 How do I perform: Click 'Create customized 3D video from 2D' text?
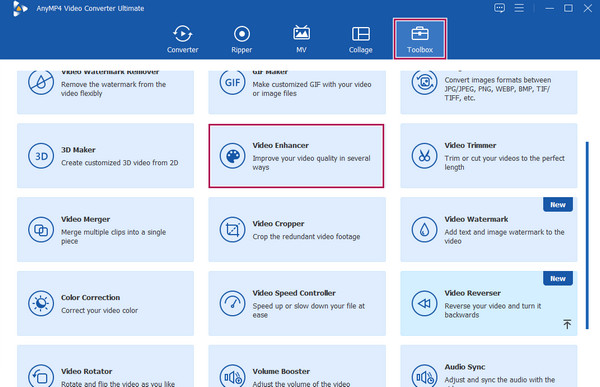coord(120,163)
